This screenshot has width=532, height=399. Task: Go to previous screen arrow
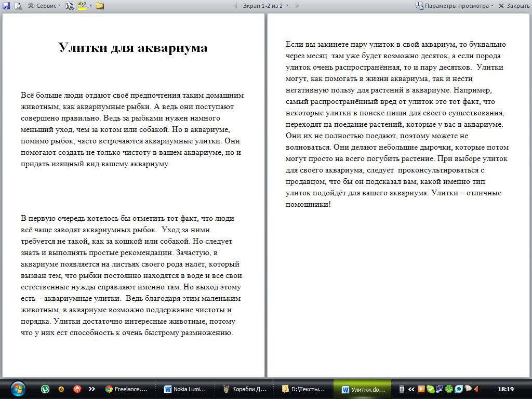pyautogui.click(x=235, y=5)
